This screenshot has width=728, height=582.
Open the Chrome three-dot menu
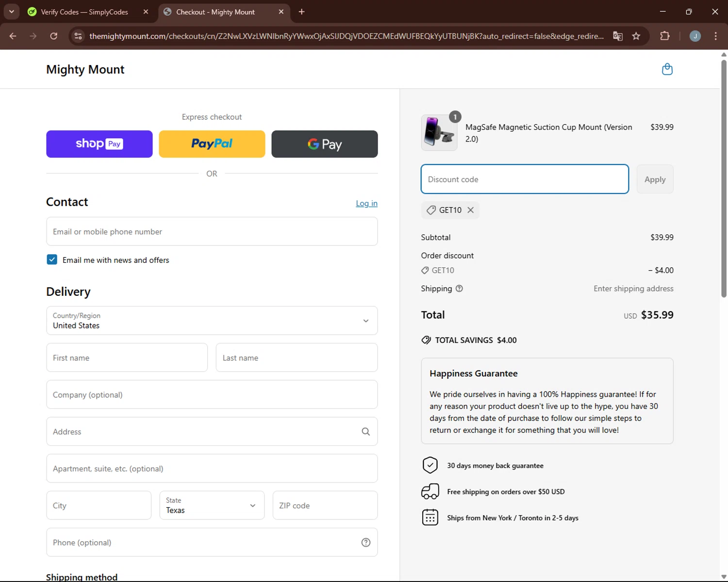pos(715,36)
